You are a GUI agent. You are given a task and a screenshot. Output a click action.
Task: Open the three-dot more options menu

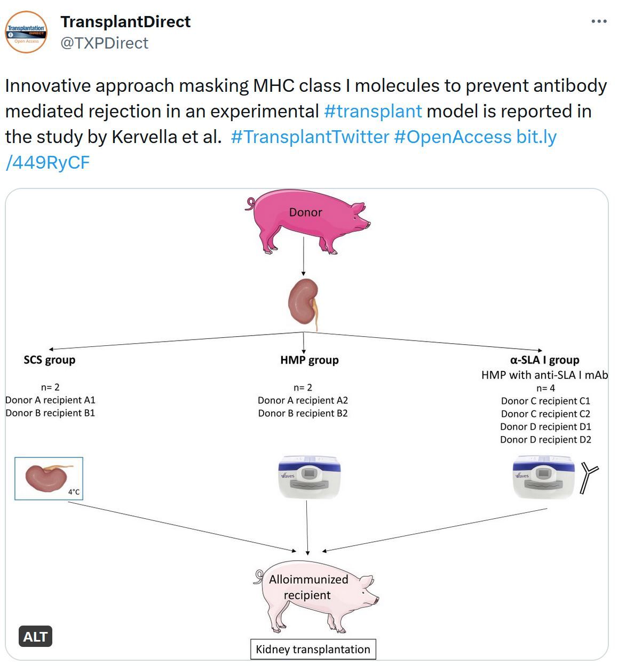(x=599, y=22)
